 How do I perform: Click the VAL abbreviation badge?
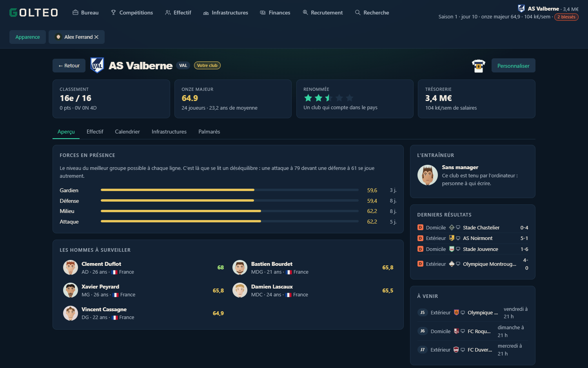click(183, 65)
